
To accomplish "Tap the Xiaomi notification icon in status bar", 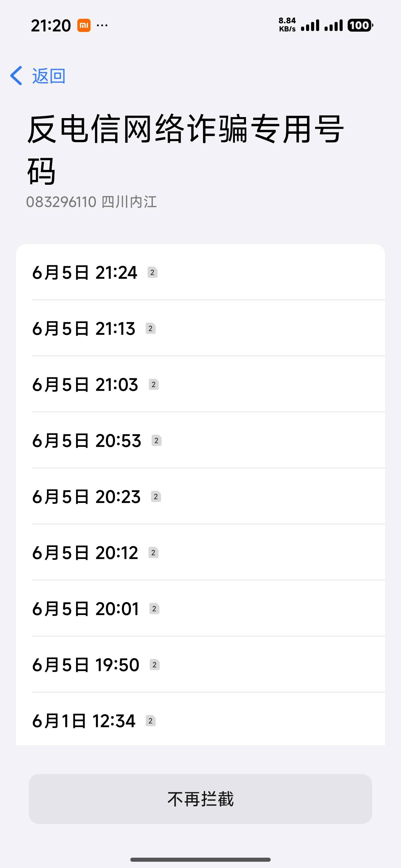I will click(x=84, y=25).
